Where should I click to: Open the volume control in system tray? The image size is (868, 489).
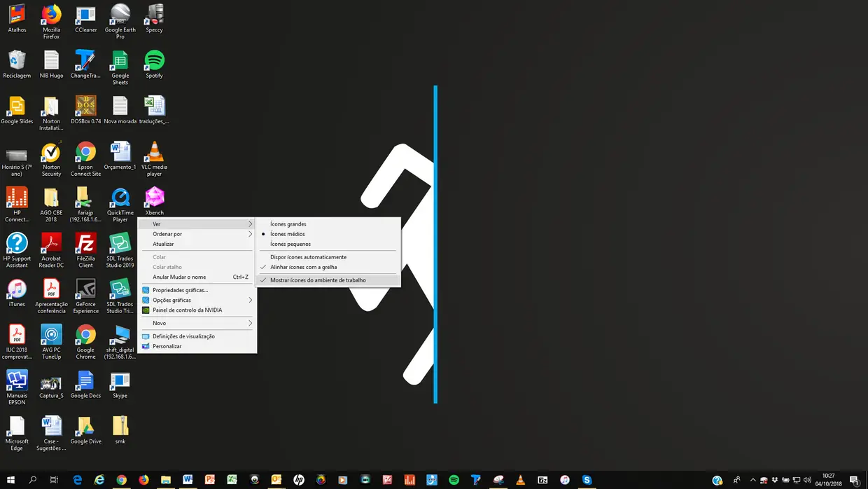coord(806,480)
